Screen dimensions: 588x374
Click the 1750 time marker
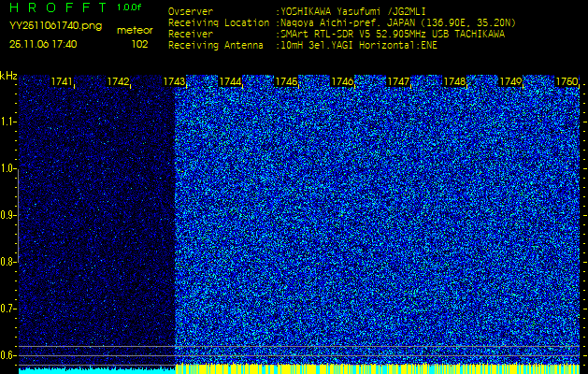tap(566, 81)
